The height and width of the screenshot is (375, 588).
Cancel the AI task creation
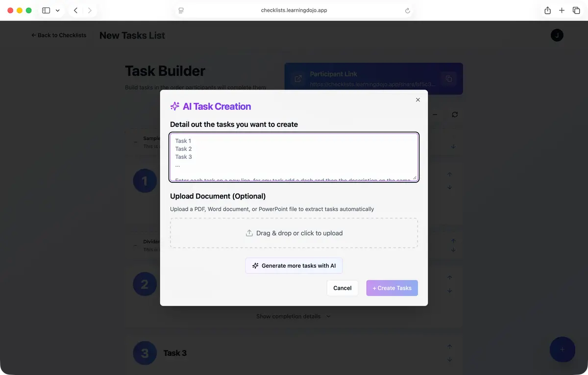(342, 288)
